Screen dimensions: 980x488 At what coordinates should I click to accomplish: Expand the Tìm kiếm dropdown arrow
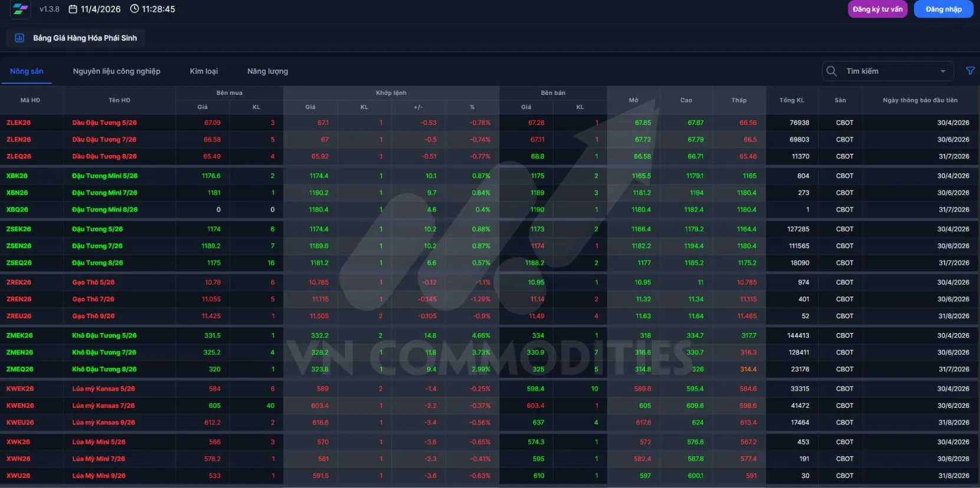click(x=943, y=71)
